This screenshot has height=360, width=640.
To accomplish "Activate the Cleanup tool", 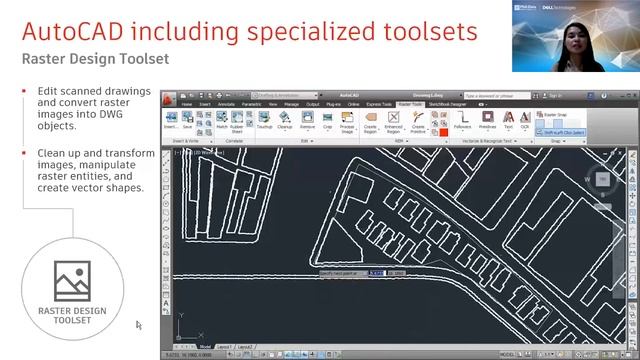I will click(x=284, y=121).
